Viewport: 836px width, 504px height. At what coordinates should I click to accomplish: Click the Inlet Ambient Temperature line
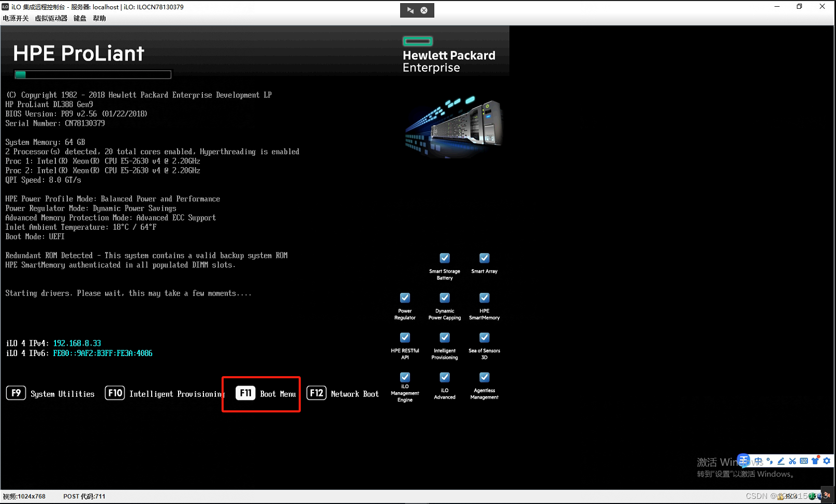[x=81, y=227]
